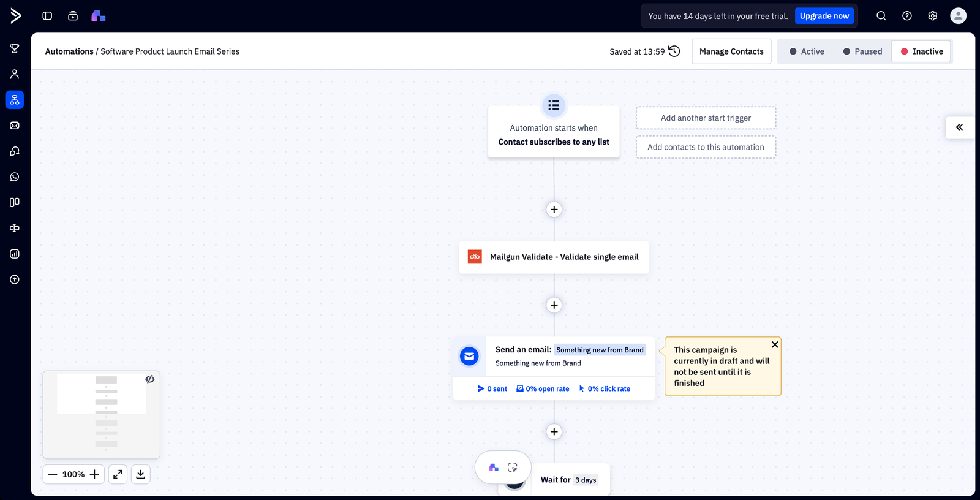Click the Automations icon in the sidebar
Image resolution: width=980 pixels, height=500 pixels.
click(x=15, y=100)
